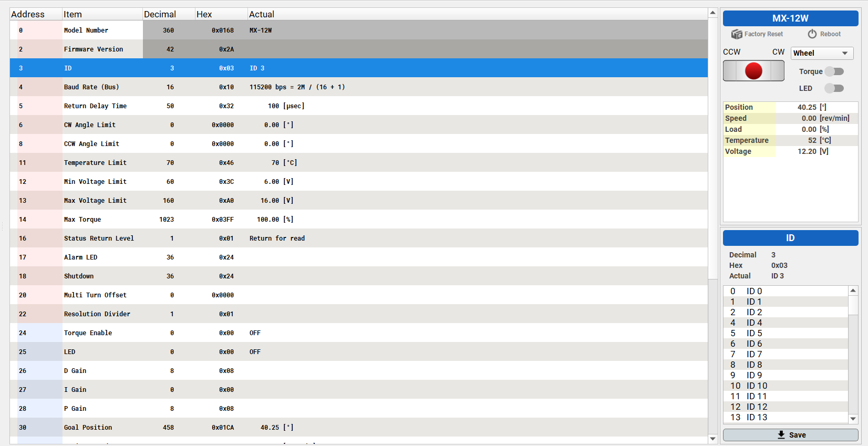Image resolution: width=868 pixels, height=446 pixels.
Task: Toggle the Torque switch
Action: (834, 71)
